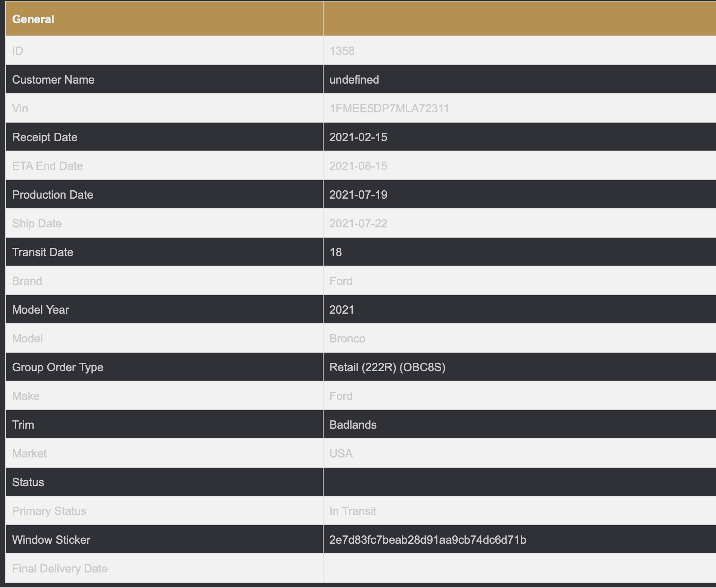
Task: Select the Group Order Type label
Action: (58, 367)
